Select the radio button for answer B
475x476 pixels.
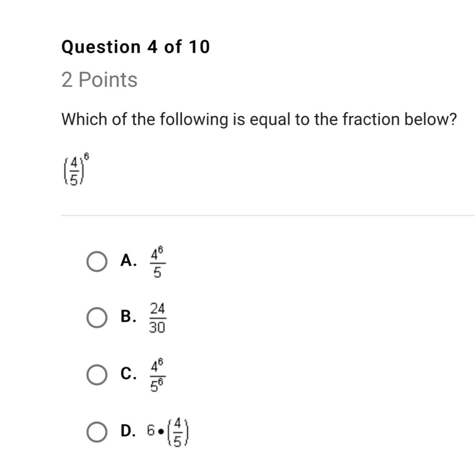click(x=96, y=318)
